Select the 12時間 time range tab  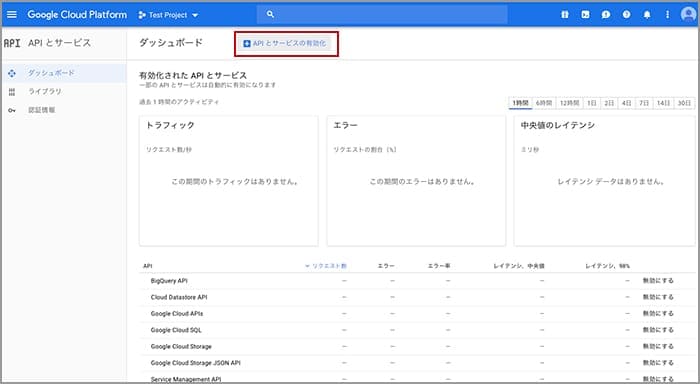[570, 103]
